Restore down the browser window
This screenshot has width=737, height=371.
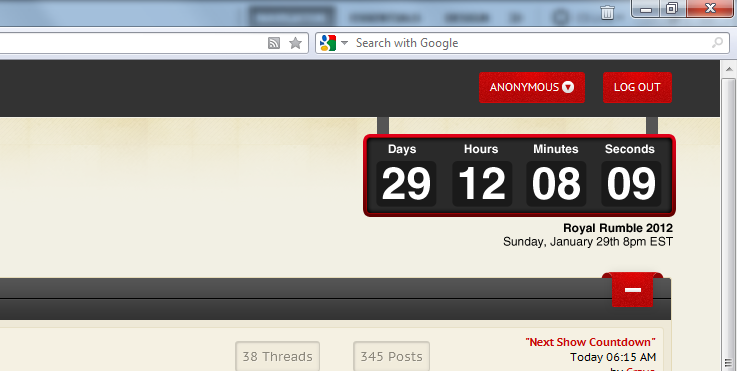point(673,8)
